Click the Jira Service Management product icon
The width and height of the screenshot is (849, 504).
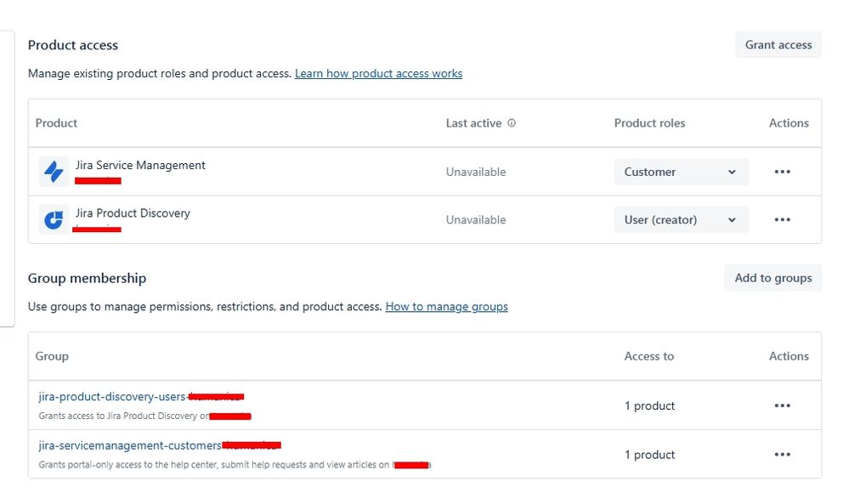[x=54, y=172]
